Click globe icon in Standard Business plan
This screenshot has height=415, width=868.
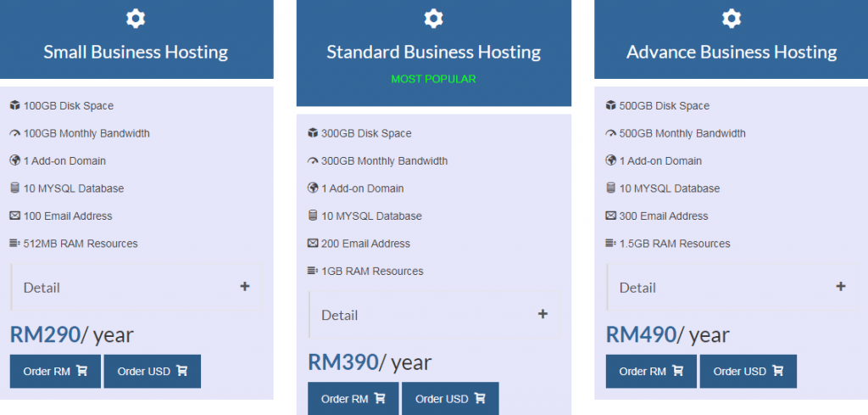pos(313,188)
